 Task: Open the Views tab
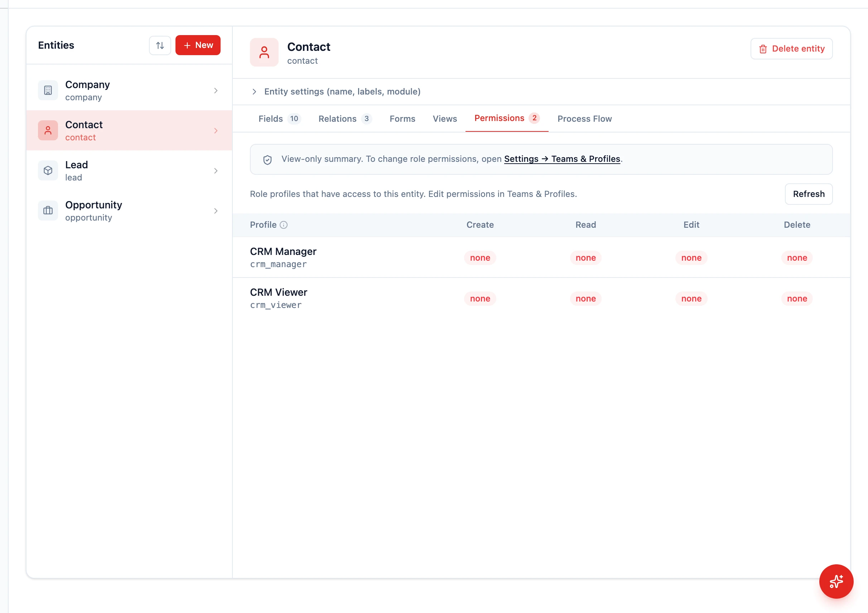tap(445, 119)
